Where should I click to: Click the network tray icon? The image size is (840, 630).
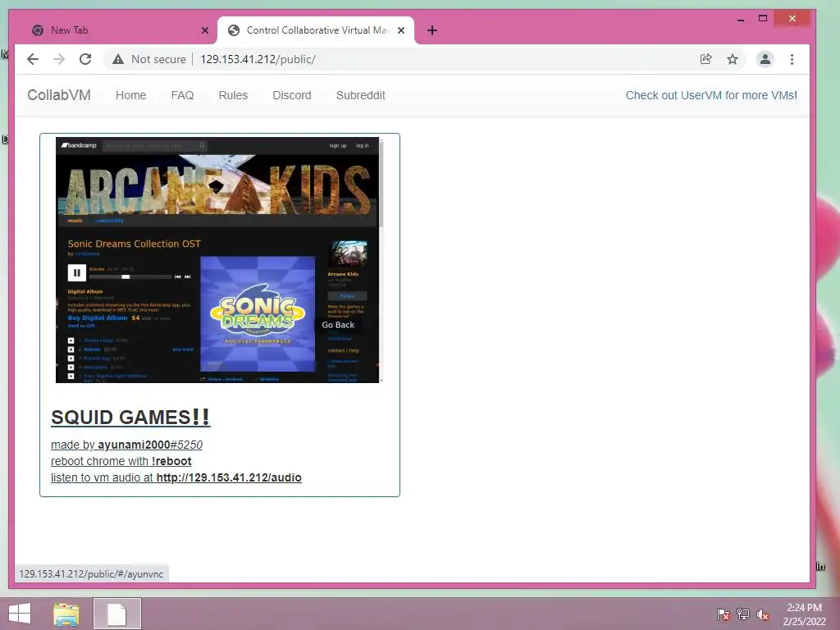(743, 614)
